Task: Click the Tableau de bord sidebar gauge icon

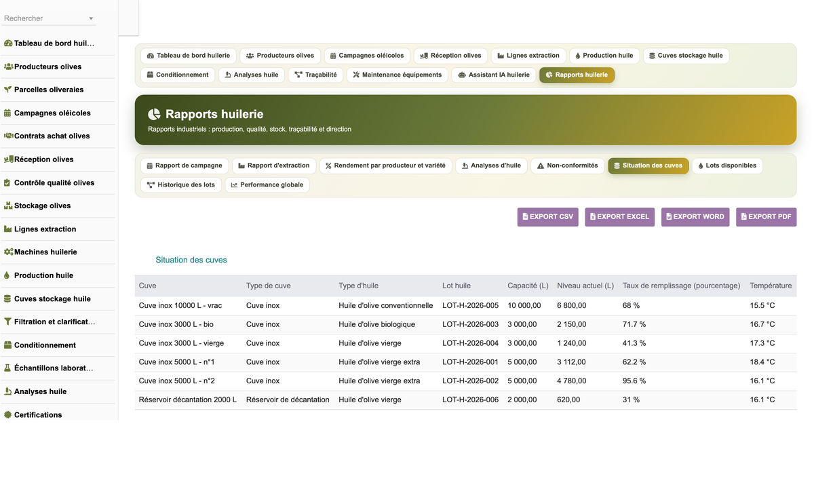Action: pos(8,43)
